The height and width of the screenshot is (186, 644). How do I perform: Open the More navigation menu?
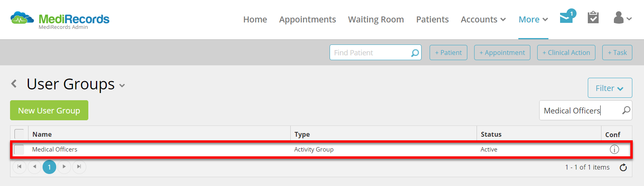tap(533, 19)
